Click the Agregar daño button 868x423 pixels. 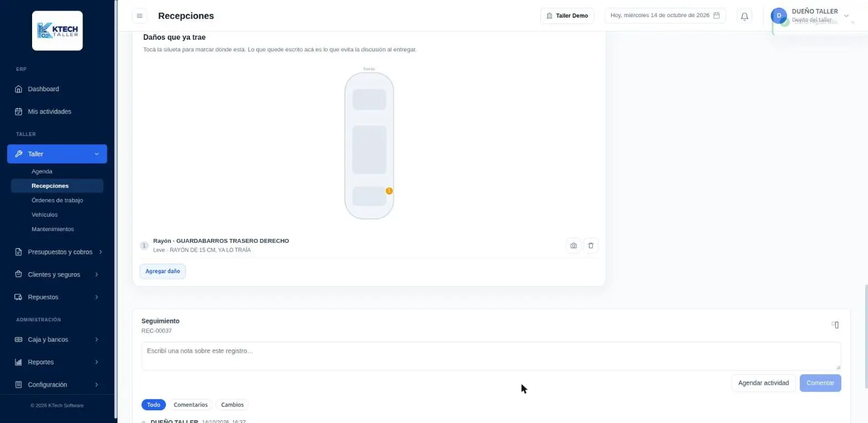pos(163,271)
